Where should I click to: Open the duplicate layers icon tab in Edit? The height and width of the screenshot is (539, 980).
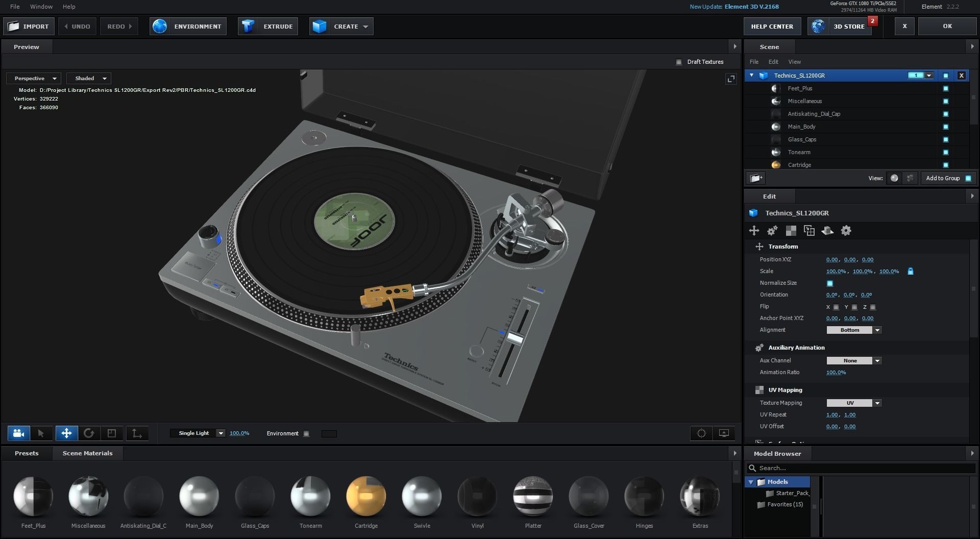tap(809, 231)
